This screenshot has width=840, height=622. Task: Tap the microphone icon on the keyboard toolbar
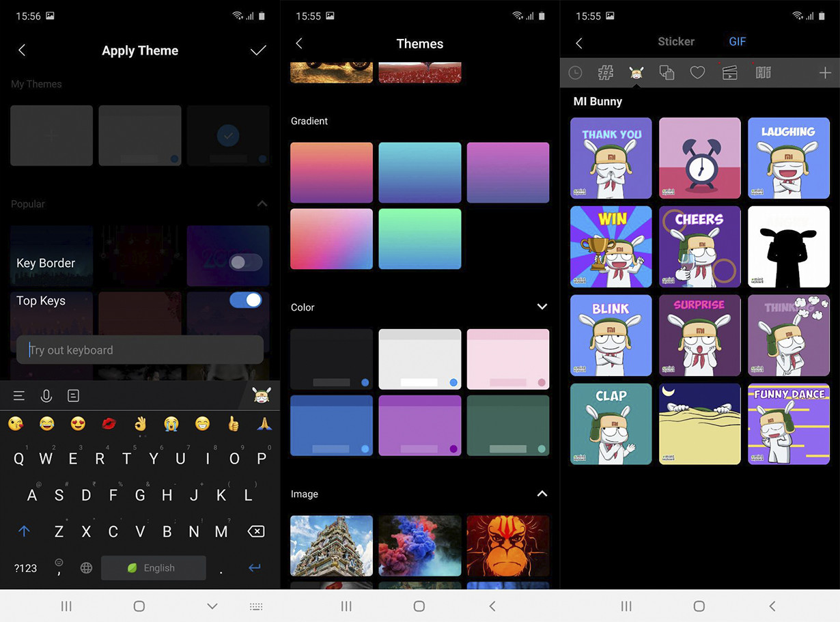45,395
